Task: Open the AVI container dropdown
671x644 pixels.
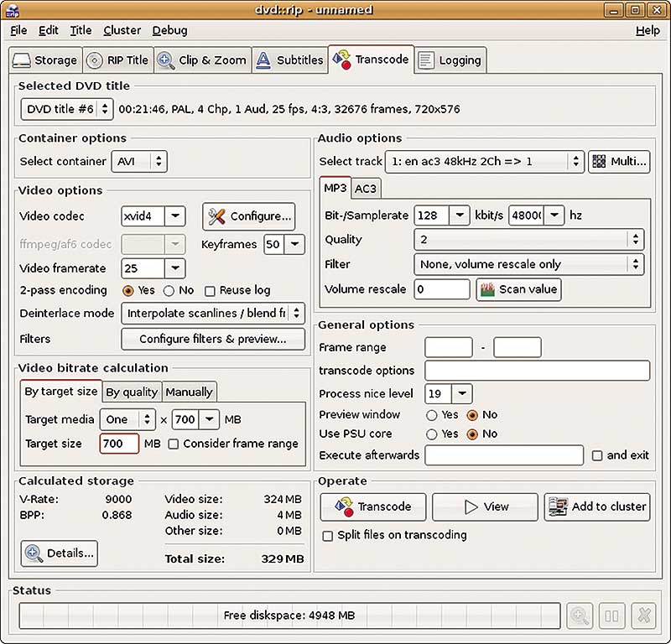Action: coord(139,161)
